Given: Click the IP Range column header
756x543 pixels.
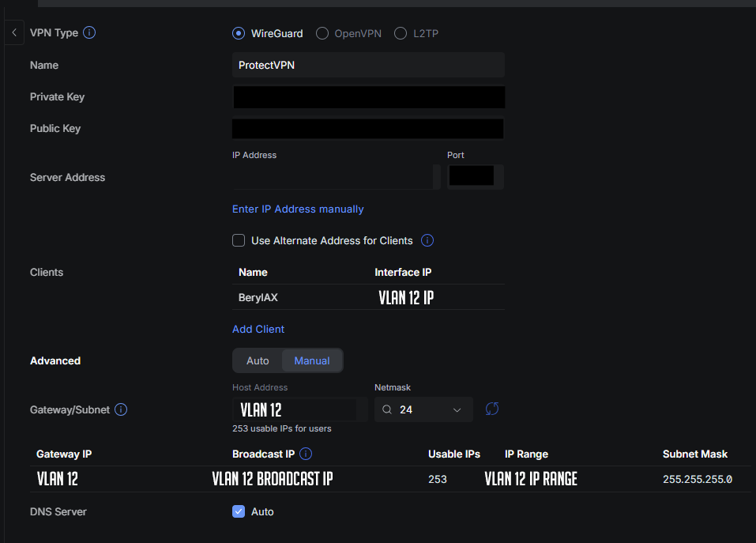Looking at the screenshot, I should [526, 454].
